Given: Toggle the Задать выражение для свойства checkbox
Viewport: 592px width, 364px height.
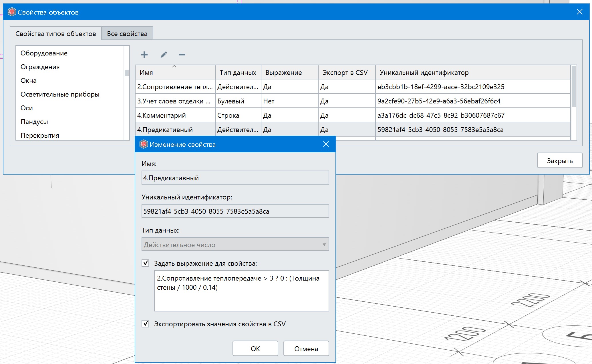Looking at the screenshot, I should [x=145, y=263].
